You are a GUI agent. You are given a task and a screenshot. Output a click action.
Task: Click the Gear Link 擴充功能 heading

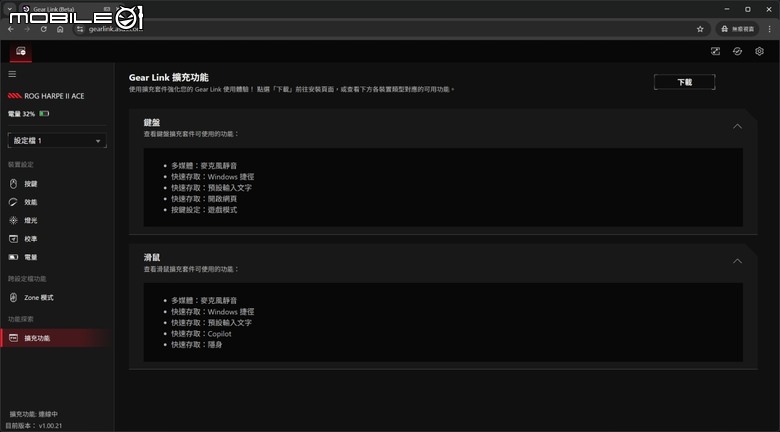coord(169,78)
